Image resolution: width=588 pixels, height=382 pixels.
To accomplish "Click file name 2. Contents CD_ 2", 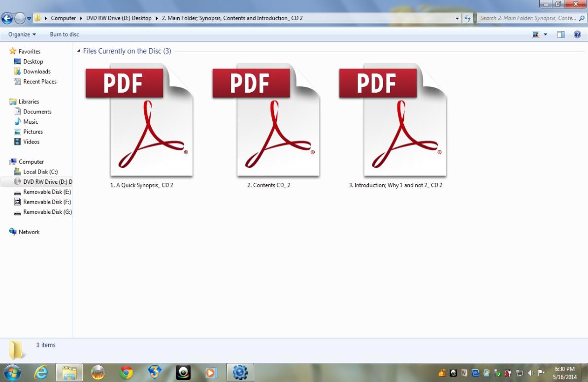I will click(268, 185).
